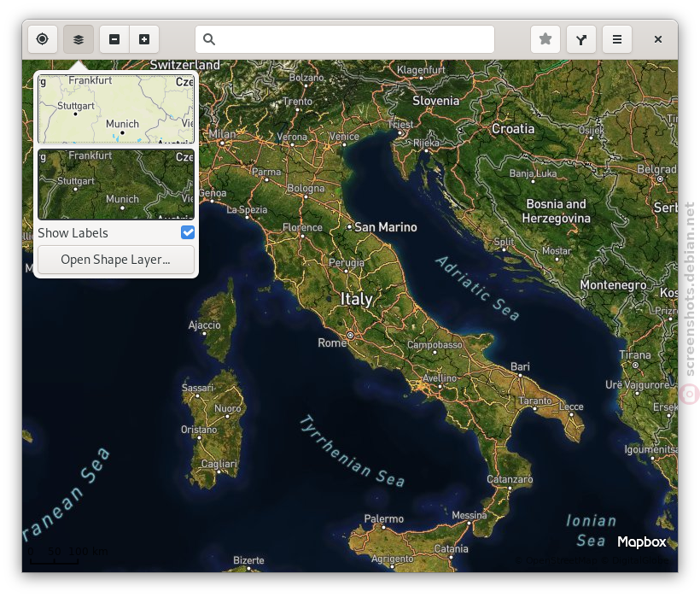The height and width of the screenshot is (597, 700).
Task: Click the Palermo city label
Action: (x=383, y=518)
